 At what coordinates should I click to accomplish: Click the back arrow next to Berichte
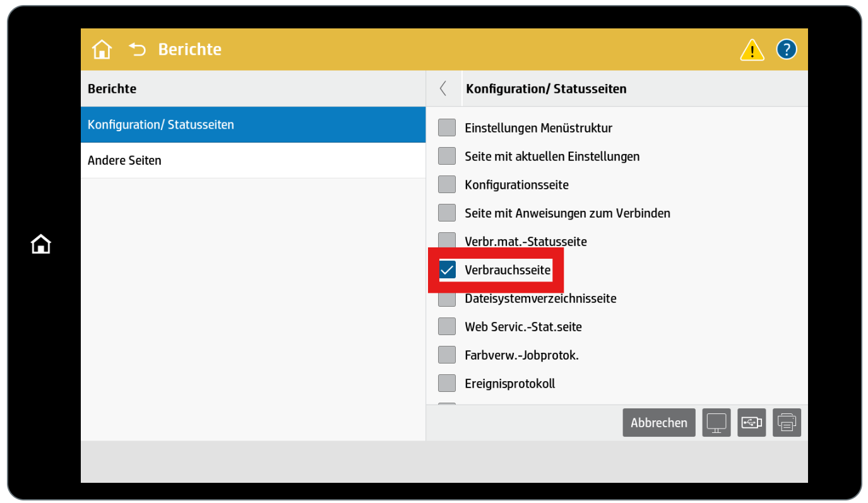(x=137, y=49)
